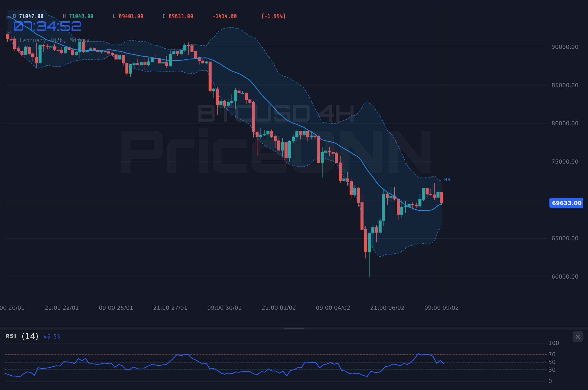This screenshot has width=588, height=390.
Task: Click the RSI 30 level label
Action: pyautogui.click(x=552, y=370)
